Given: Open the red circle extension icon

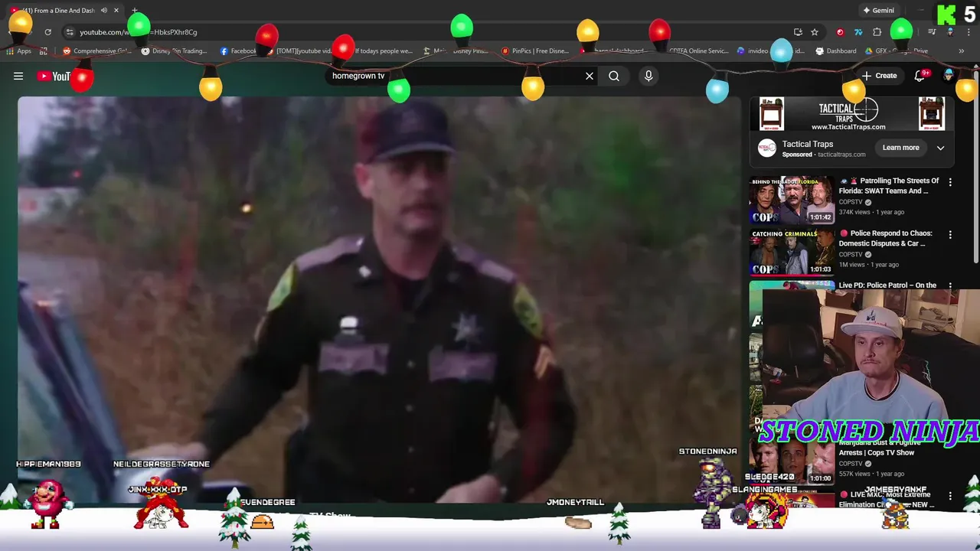Looking at the screenshot, I should coord(840,32).
